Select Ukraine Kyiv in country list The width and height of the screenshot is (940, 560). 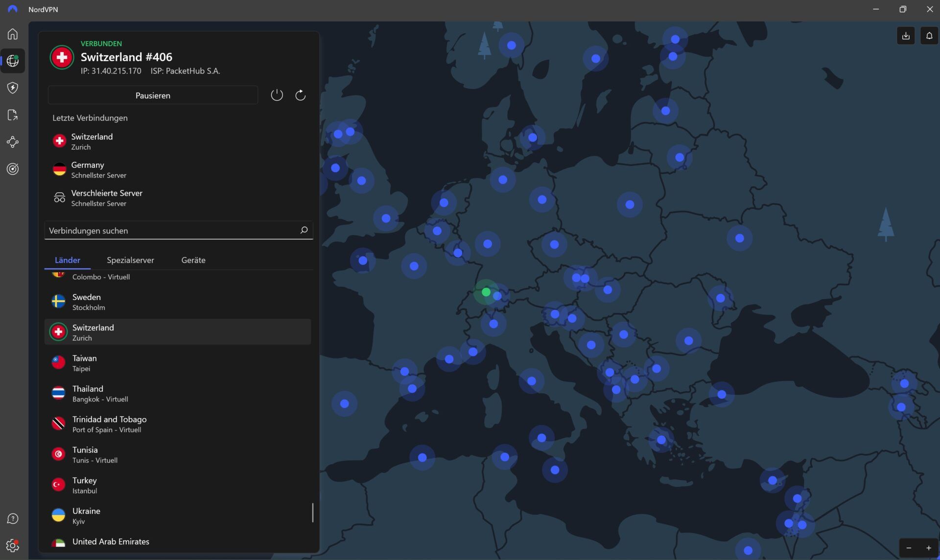[x=178, y=515]
